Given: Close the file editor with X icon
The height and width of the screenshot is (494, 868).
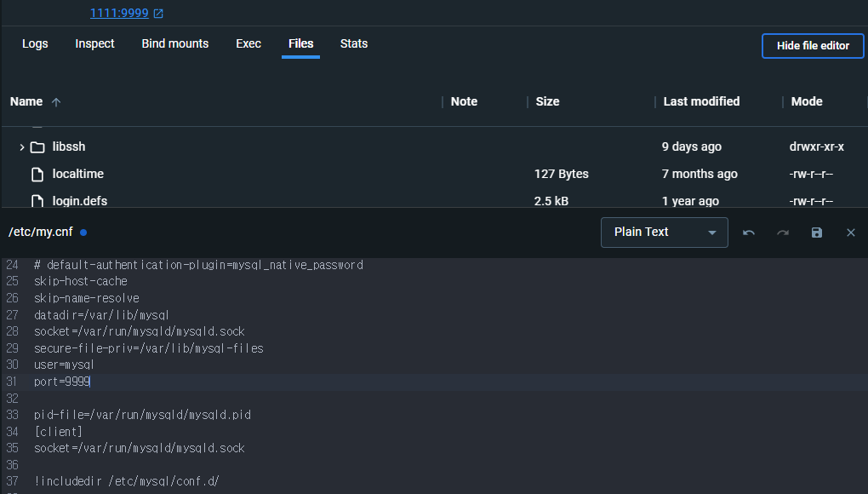Looking at the screenshot, I should 851,233.
